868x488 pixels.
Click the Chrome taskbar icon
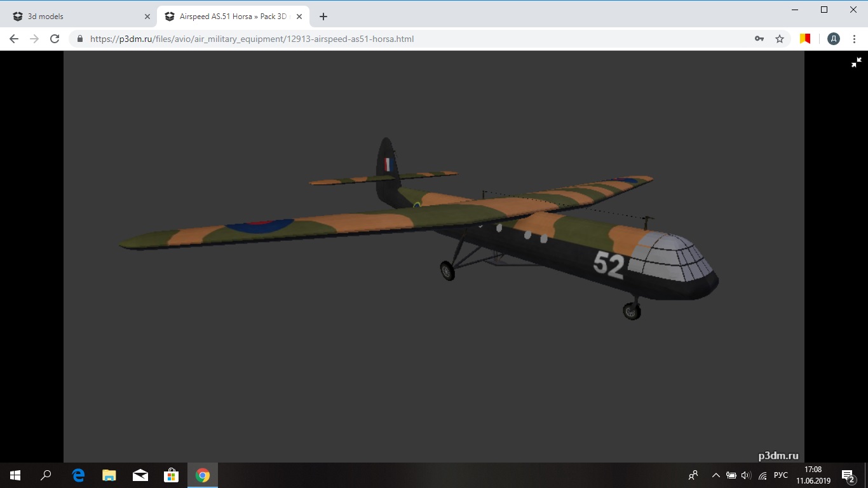click(203, 475)
